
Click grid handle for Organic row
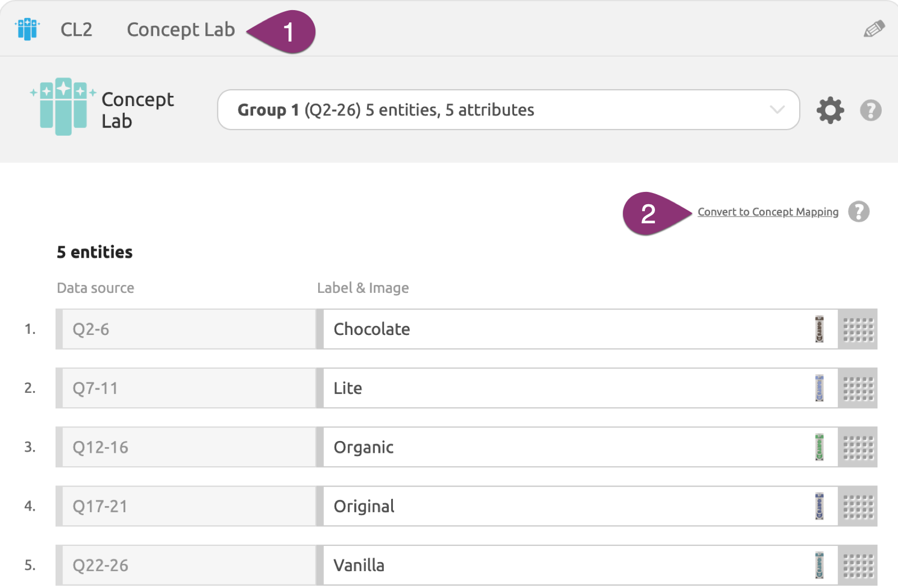tap(858, 447)
